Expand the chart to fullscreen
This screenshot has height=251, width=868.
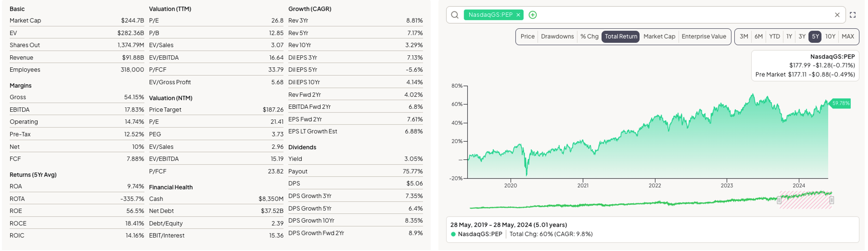tap(853, 15)
